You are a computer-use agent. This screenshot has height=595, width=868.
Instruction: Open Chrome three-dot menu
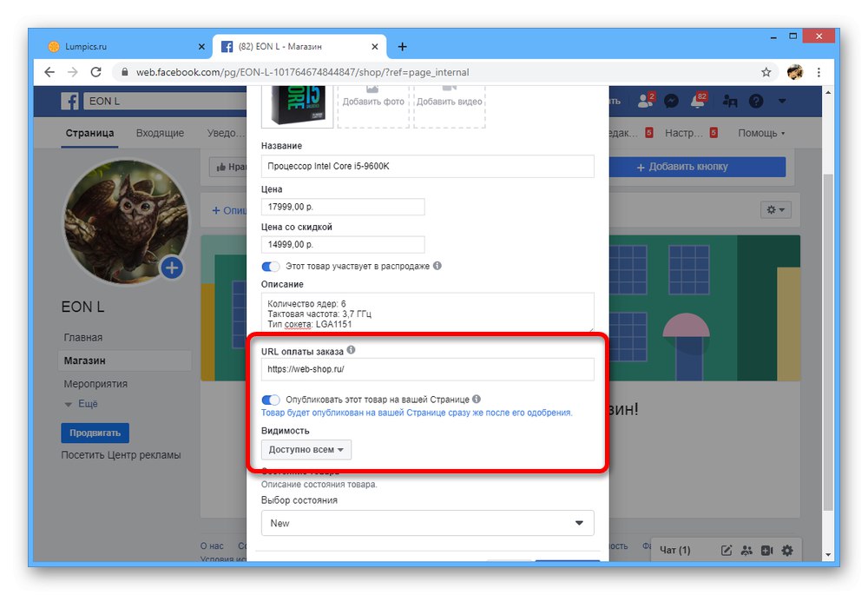click(x=819, y=72)
